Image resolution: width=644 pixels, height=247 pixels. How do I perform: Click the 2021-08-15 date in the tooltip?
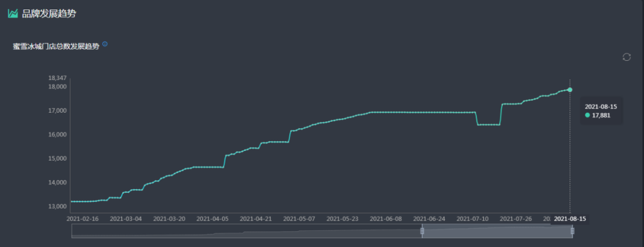pyautogui.click(x=601, y=107)
